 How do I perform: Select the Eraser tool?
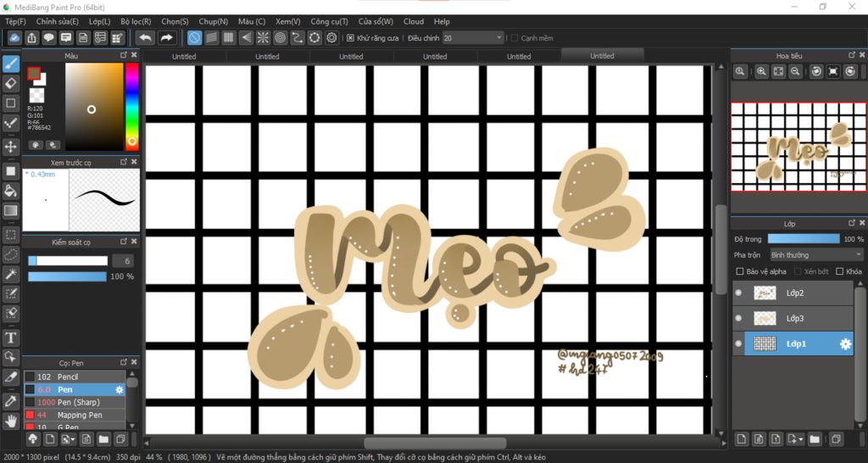11,83
